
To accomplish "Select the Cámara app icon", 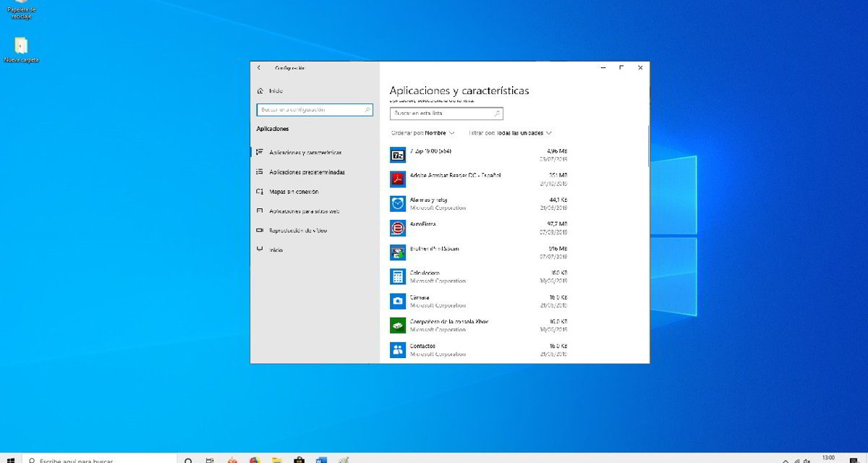I will tap(398, 301).
